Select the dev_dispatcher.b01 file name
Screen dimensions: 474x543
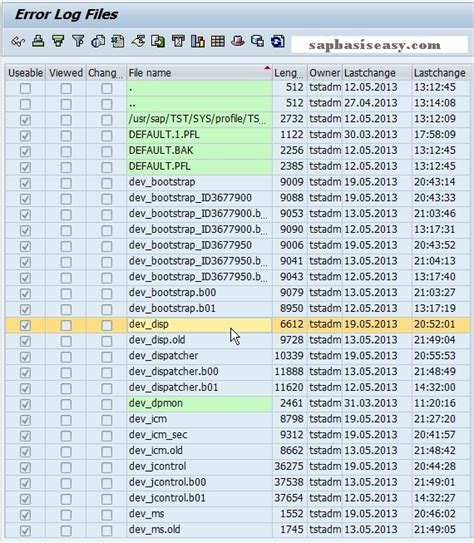click(x=173, y=387)
